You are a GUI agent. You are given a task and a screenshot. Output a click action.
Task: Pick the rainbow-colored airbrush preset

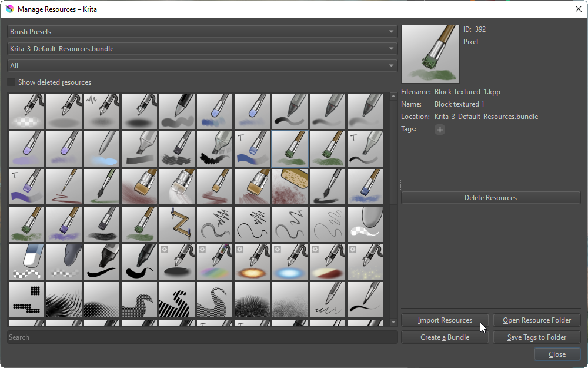[x=215, y=261]
